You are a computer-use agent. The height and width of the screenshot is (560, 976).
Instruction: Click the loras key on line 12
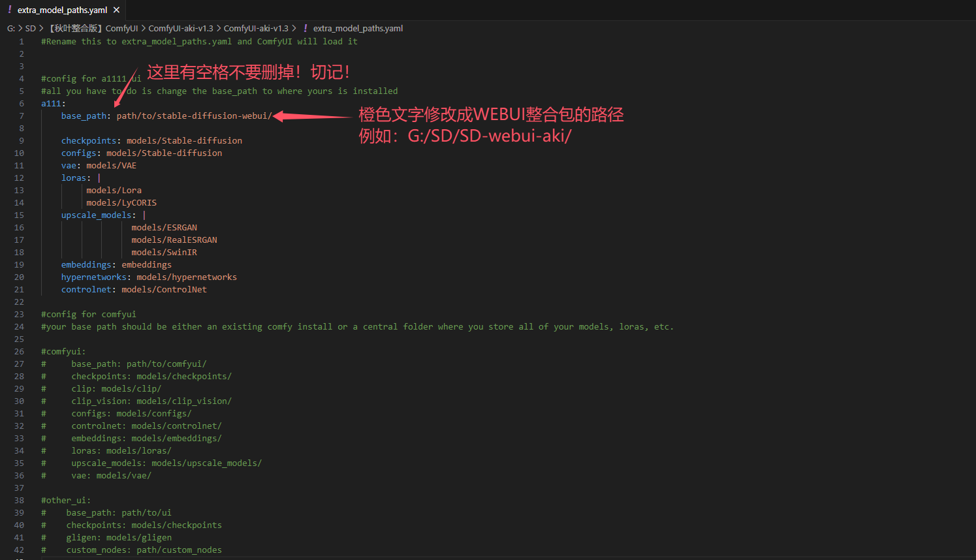tap(74, 178)
